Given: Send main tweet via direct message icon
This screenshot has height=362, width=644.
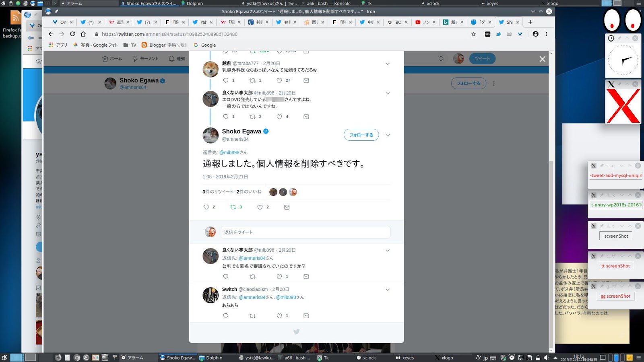Looking at the screenshot, I should point(287,207).
